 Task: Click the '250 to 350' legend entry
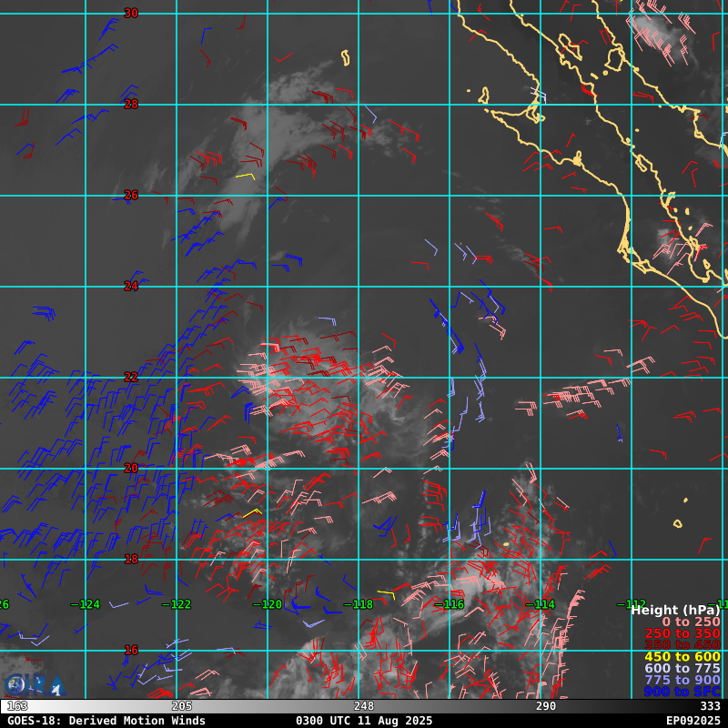pyautogui.click(x=682, y=633)
